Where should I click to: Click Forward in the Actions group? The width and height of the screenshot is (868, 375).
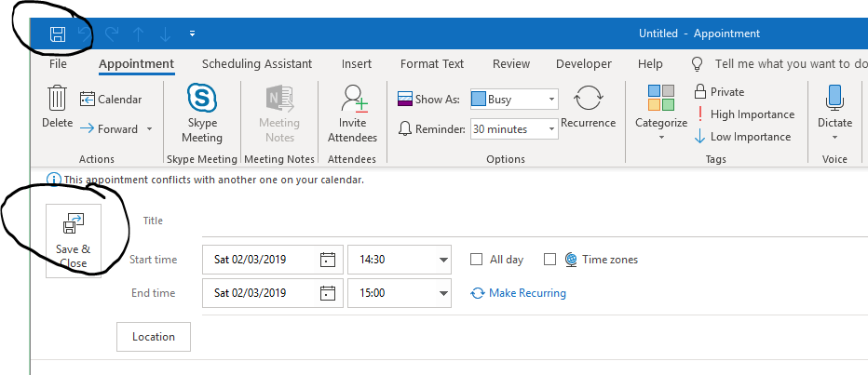pyautogui.click(x=108, y=128)
